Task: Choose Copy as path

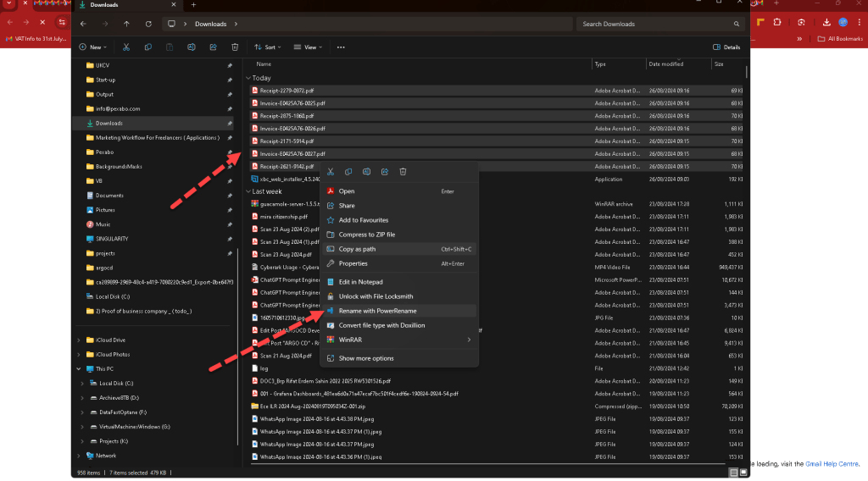Action: click(399, 249)
